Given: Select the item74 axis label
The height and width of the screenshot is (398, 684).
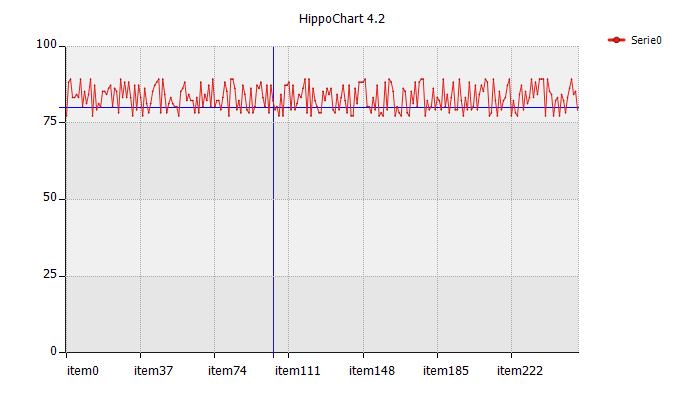Looking at the screenshot, I should tap(227, 371).
